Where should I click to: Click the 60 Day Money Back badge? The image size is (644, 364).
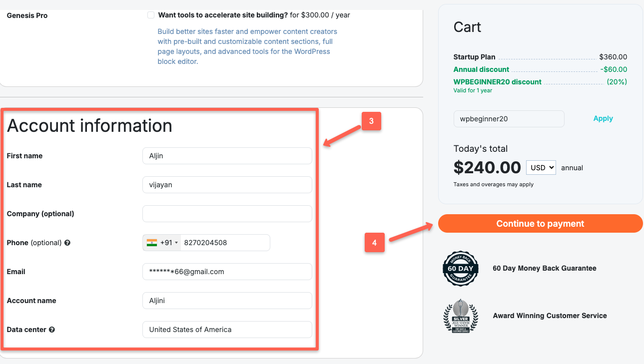click(x=460, y=268)
